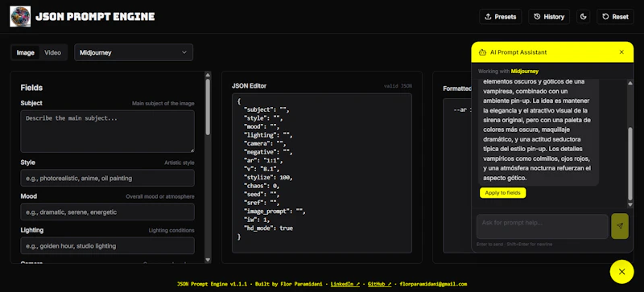This screenshot has width=644, height=292.
Task: Click the Fields panel scrollbar thumb
Action: pos(208,107)
